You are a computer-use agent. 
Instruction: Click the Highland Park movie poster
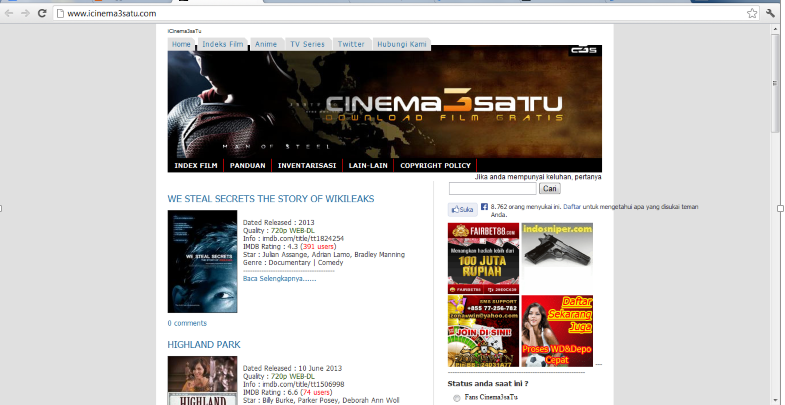pos(202,380)
